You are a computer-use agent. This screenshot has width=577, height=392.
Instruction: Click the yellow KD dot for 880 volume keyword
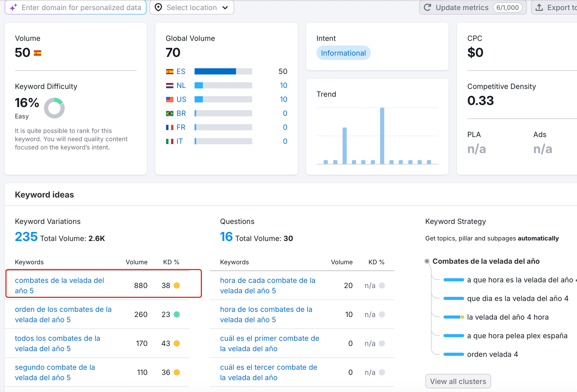tap(177, 285)
